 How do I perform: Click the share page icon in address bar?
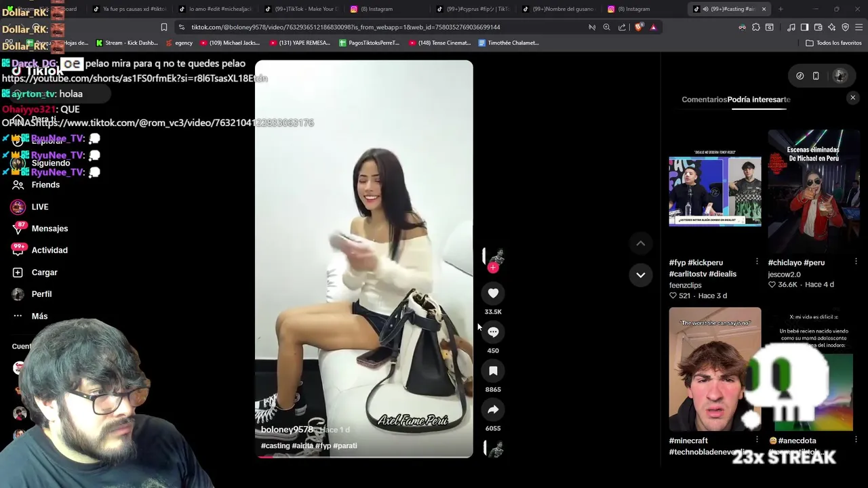pyautogui.click(x=622, y=27)
